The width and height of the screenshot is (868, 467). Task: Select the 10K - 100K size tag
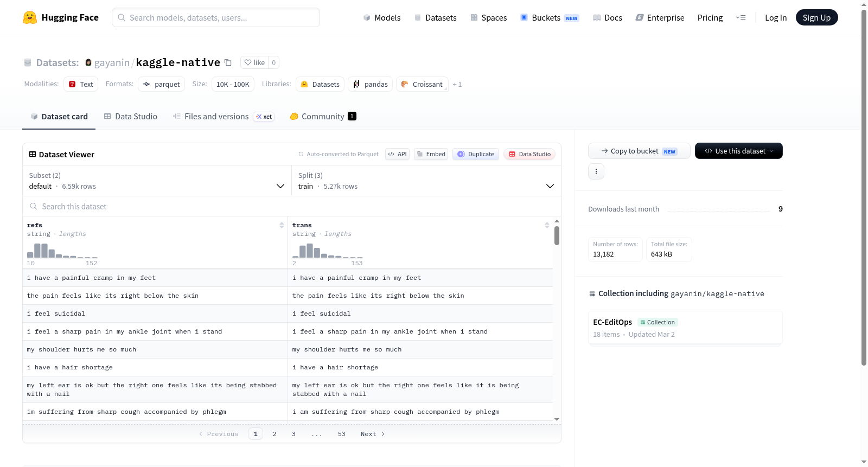(233, 84)
